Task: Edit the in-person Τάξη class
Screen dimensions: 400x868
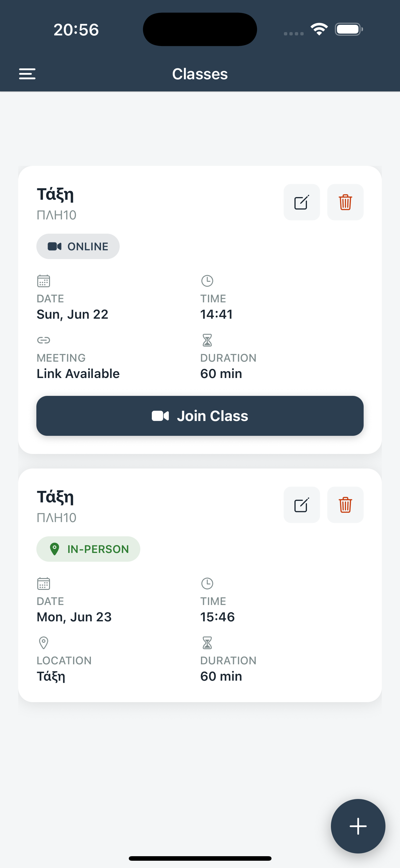Action: point(302,505)
